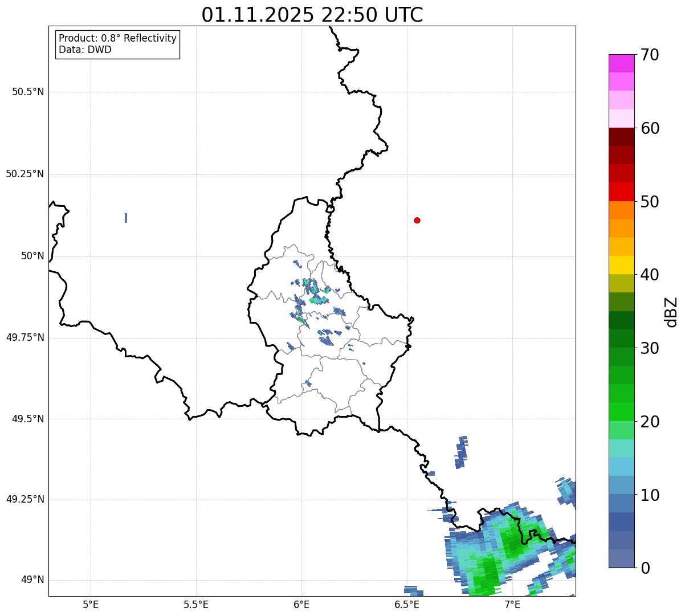Click the blue echo strip near 6.75°E 49.4°N
The width and height of the screenshot is (685, 616).
[462, 452]
